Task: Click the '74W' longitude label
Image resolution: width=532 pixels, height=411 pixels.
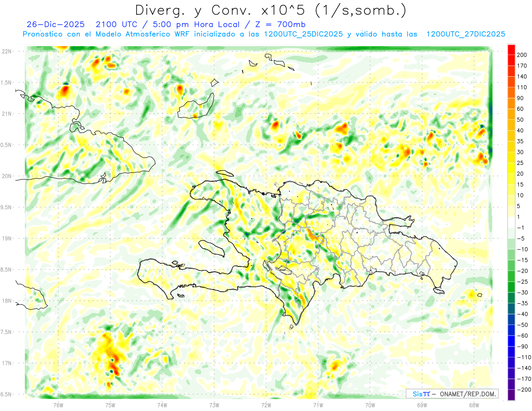Action: (x=162, y=404)
